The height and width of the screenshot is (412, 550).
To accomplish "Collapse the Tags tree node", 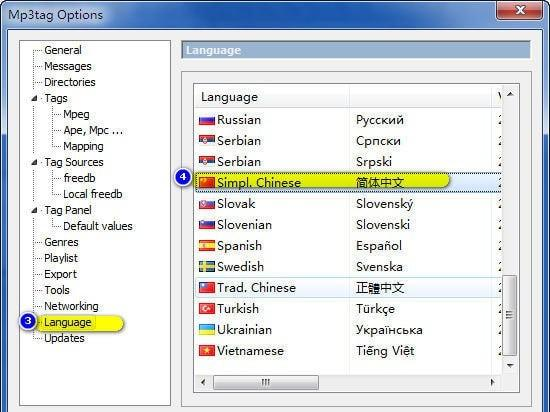I will pyautogui.click(x=34, y=98).
